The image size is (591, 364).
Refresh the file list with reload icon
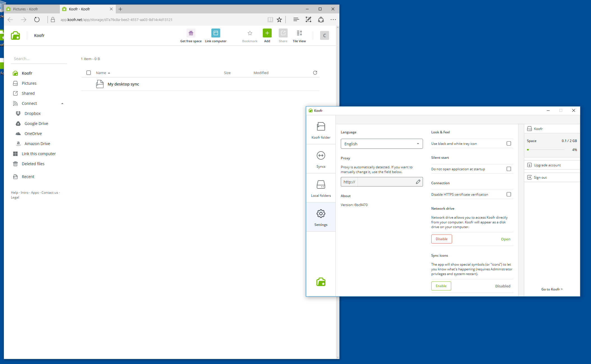315,73
